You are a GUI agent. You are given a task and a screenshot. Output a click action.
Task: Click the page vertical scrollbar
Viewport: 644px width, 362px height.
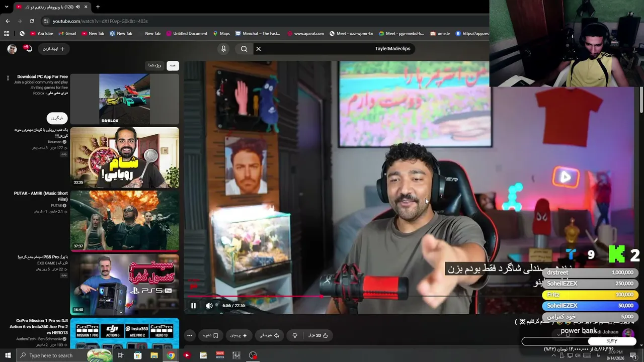641,101
